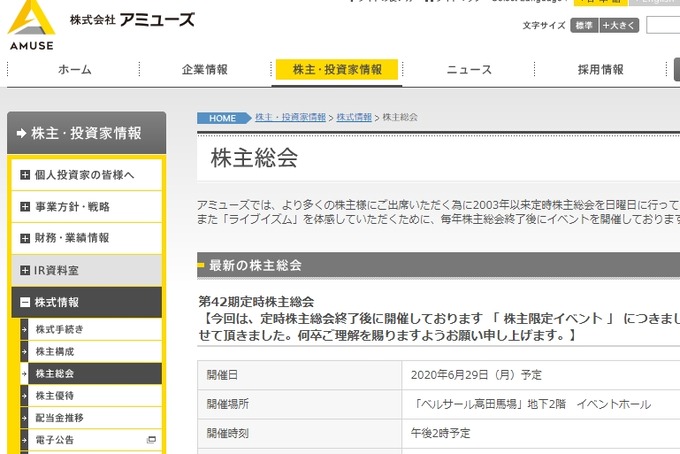Expand the 財務・業績情報 plus icon

click(25, 238)
